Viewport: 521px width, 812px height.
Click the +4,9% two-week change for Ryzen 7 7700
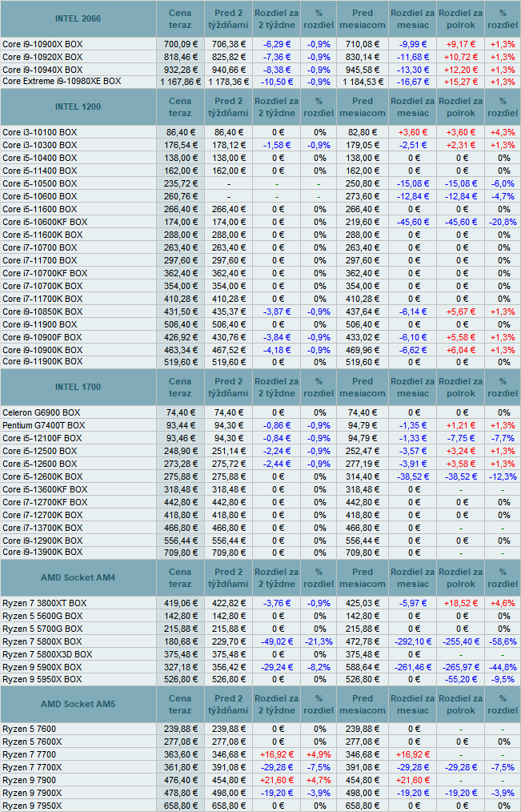click(319, 754)
